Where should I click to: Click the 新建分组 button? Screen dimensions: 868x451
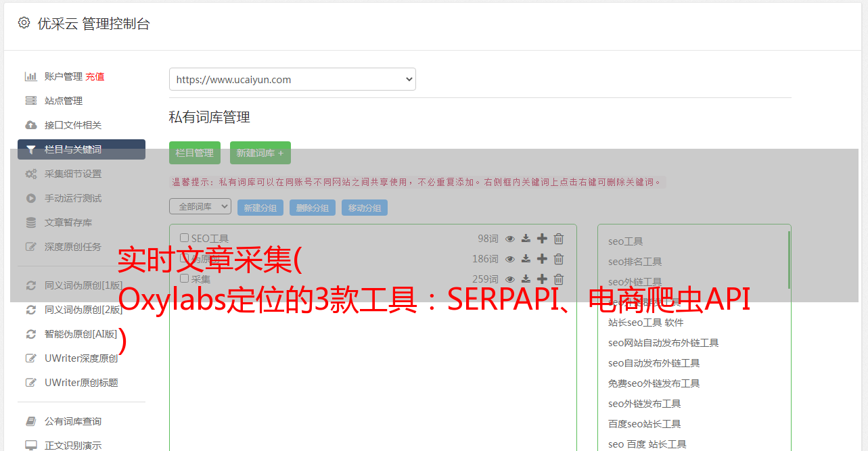coord(260,208)
